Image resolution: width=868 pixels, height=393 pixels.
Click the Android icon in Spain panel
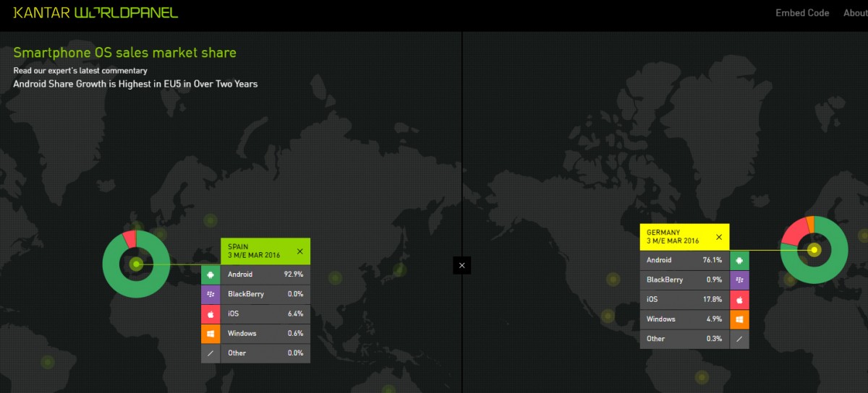tap(210, 275)
